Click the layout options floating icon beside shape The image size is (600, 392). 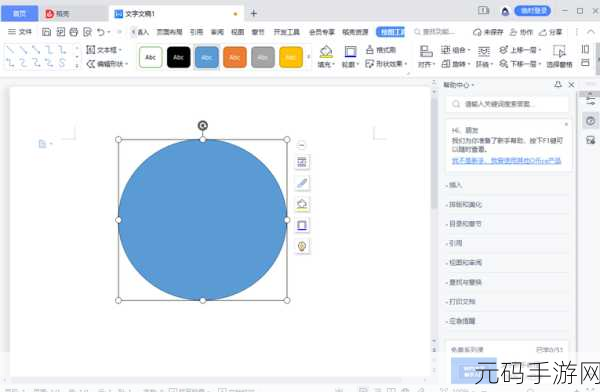click(302, 162)
